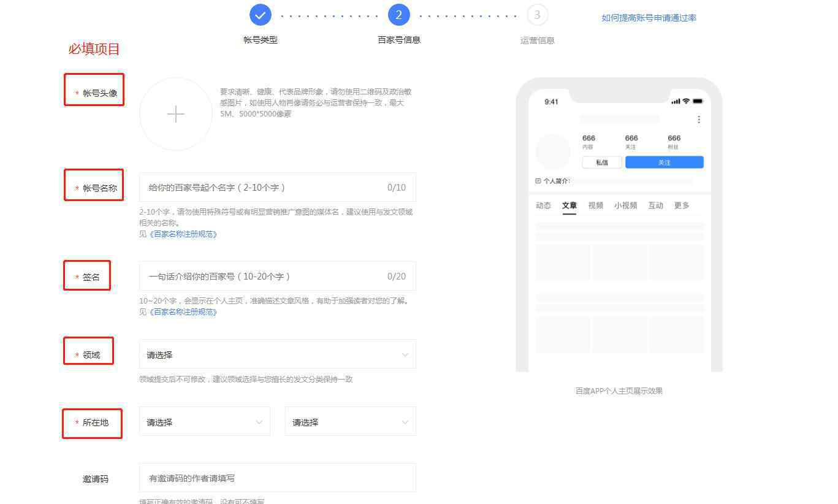This screenshot has width=838, height=504.
Task: Click the 666 内容 count in preview
Action: point(589,142)
